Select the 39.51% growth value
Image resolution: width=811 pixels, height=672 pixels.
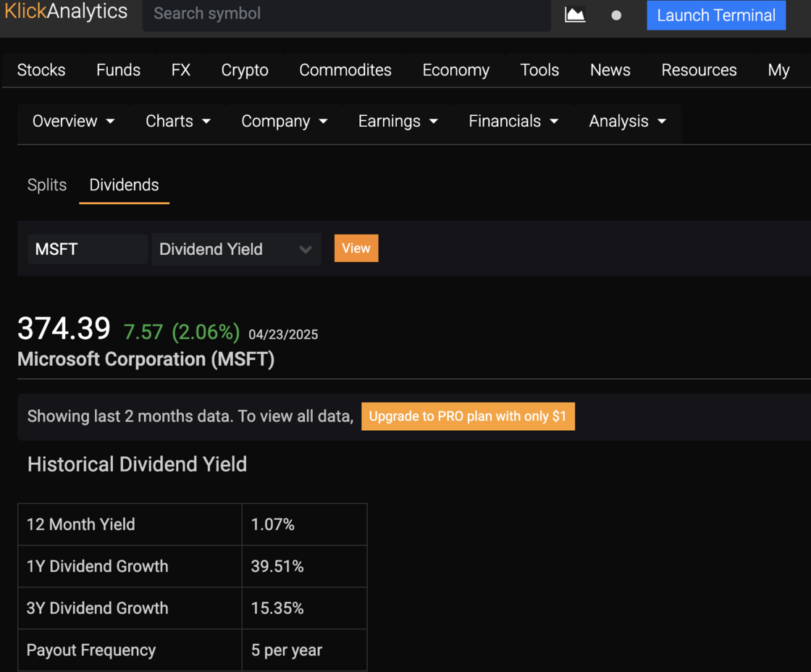277,566
